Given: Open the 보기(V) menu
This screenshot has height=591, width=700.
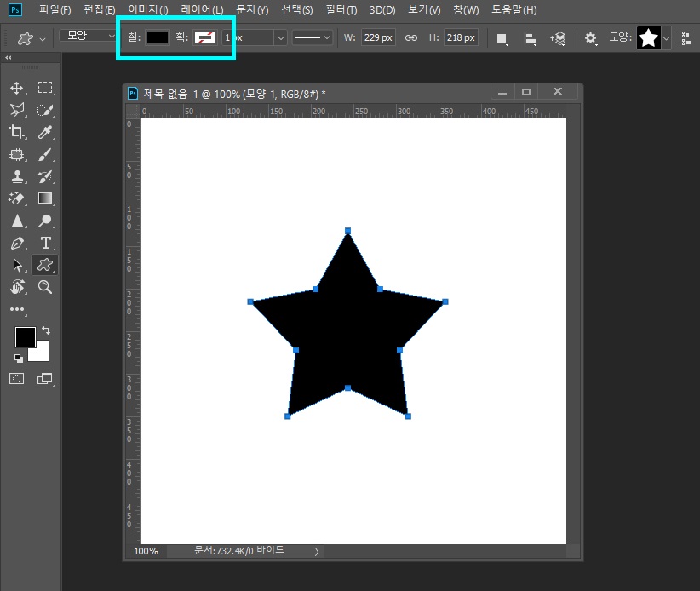Looking at the screenshot, I should pyautogui.click(x=424, y=10).
